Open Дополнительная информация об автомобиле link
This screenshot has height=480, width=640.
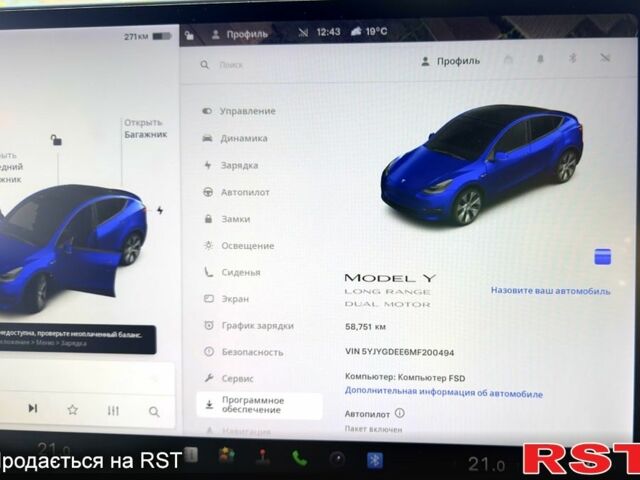444,392
